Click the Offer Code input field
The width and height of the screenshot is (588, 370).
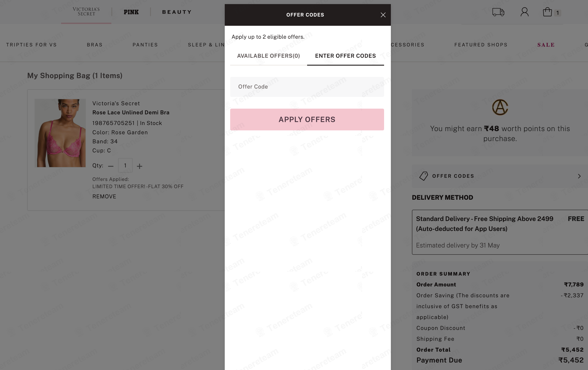pos(307,87)
